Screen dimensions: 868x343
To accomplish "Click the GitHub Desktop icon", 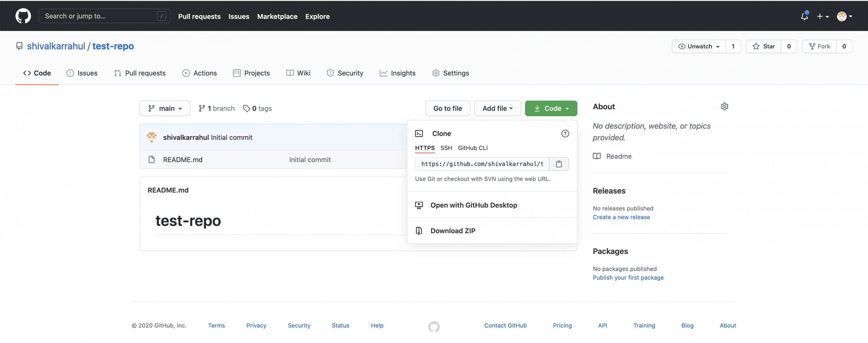I will point(419,205).
